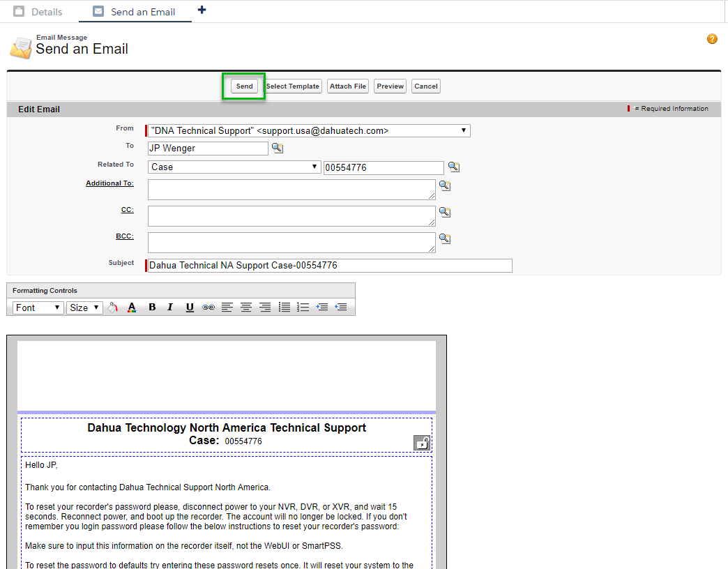Open lookup icon beside case number field

click(454, 167)
